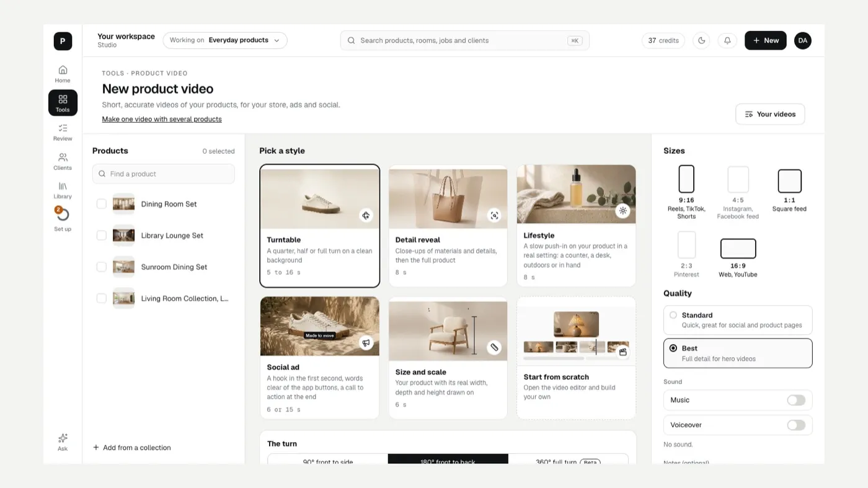Open the Home sidebar icon
The image size is (868, 488).
click(63, 74)
